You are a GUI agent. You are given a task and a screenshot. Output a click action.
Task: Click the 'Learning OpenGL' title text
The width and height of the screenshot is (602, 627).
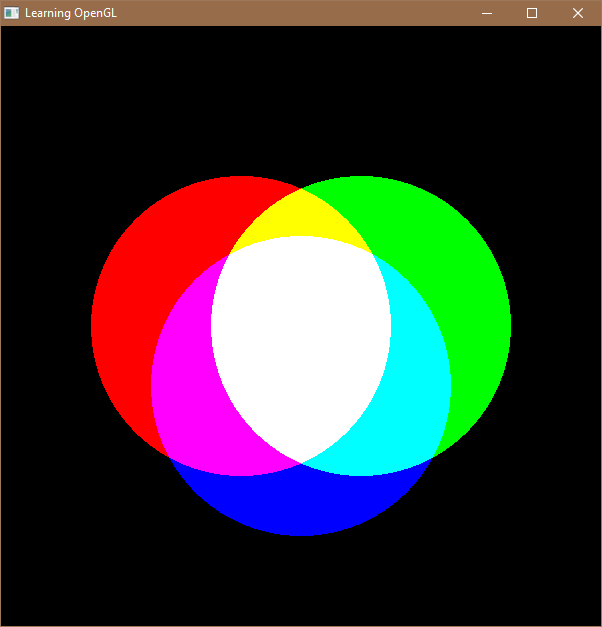pos(71,13)
